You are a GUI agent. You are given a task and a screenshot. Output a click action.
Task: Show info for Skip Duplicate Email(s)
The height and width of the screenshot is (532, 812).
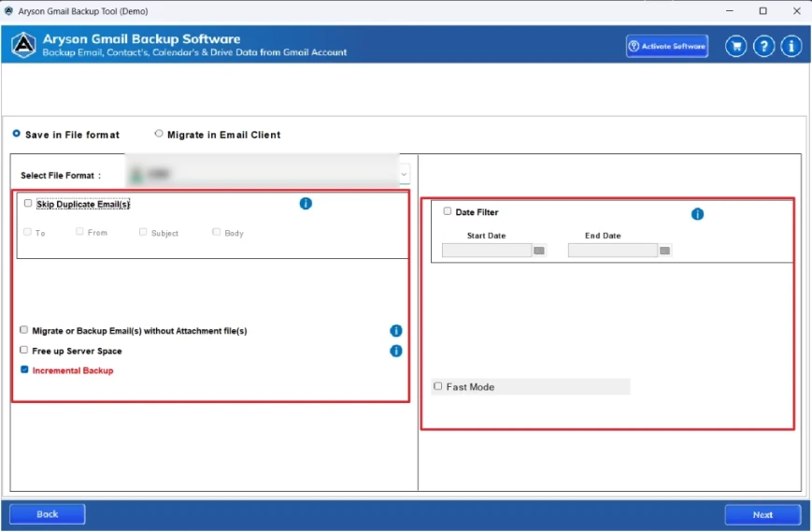[306, 204]
